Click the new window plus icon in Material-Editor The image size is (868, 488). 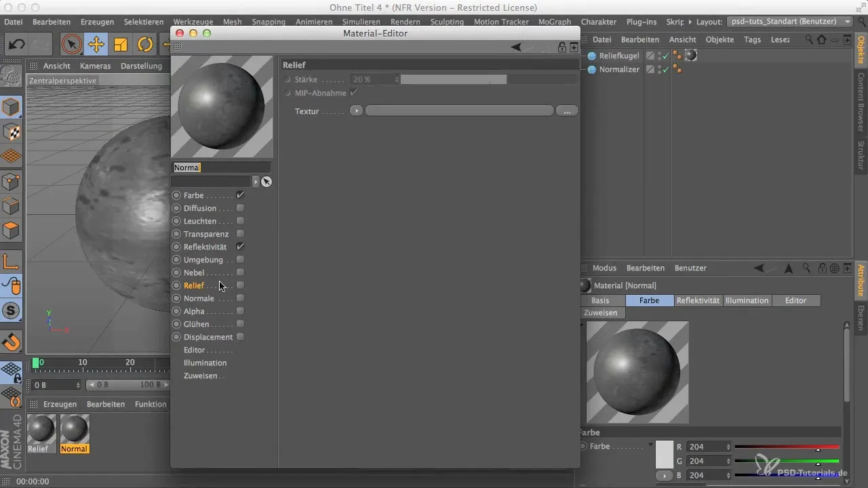pyautogui.click(x=574, y=47)
